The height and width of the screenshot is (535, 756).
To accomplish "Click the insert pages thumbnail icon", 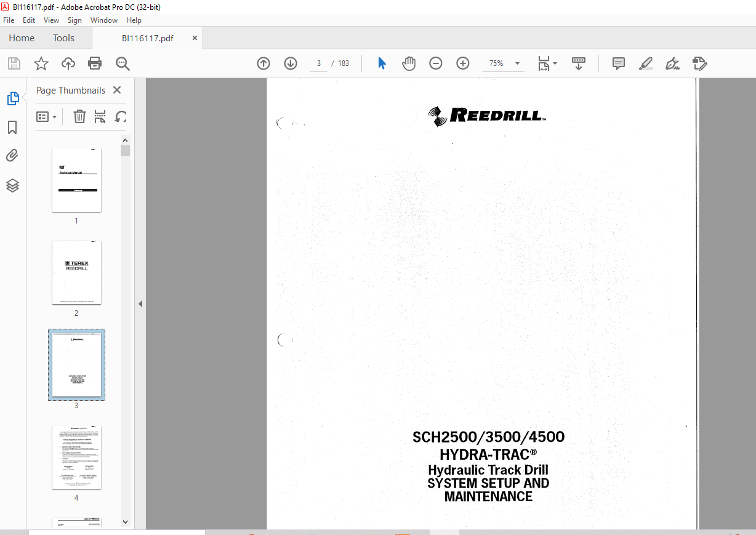I will pos(100,116).
